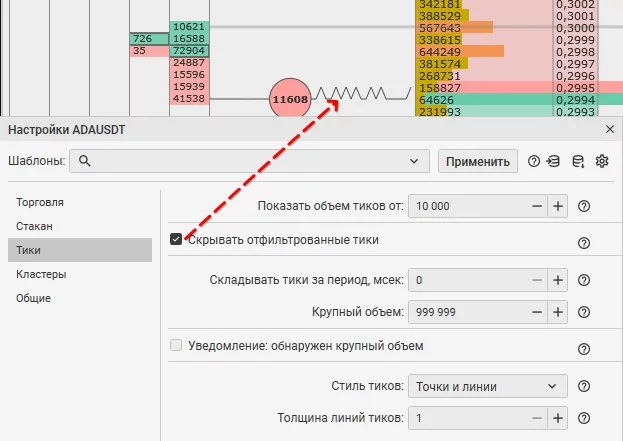
Task: Click the load template database icon
Action: click(553, 161)
